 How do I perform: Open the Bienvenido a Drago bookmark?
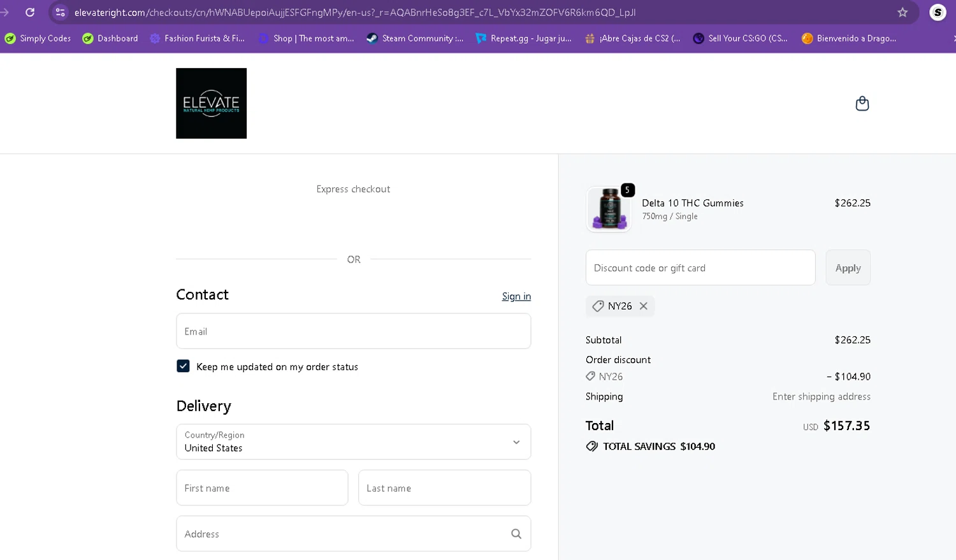pyautogui.click(x=849, y=38)
